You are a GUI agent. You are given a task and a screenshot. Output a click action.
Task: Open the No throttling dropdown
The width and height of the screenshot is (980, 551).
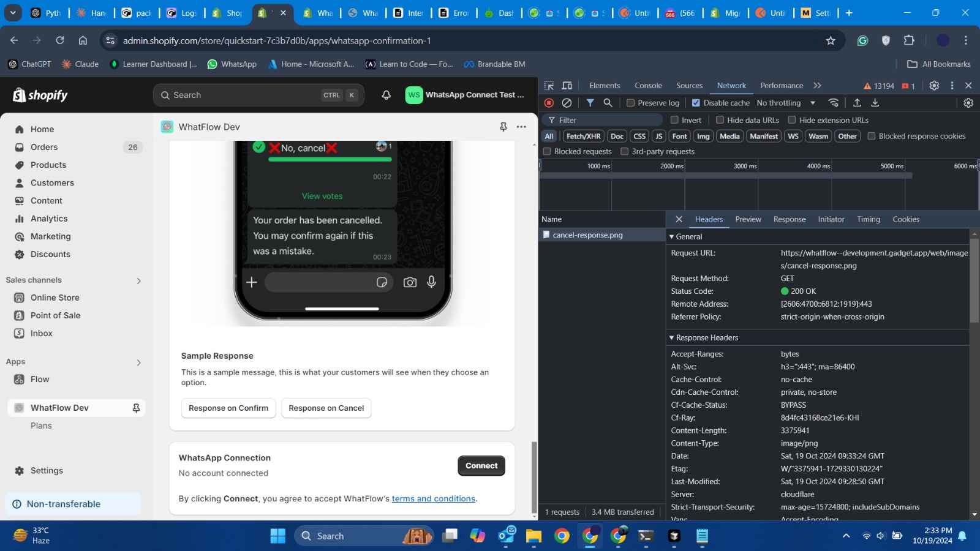tap(786, 103)
